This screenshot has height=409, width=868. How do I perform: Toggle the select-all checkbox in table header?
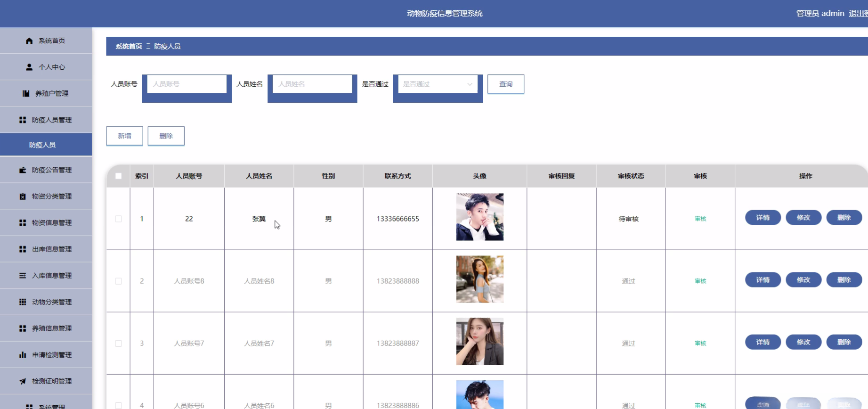tap(119, 176)
